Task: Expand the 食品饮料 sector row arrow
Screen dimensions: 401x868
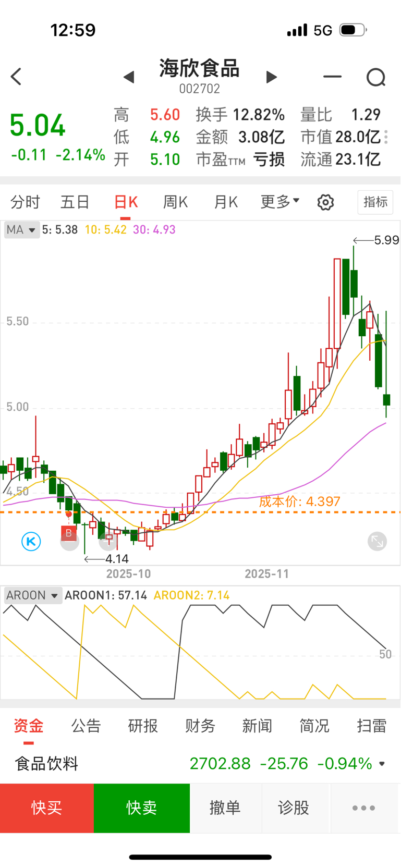Action: point(382,764)
